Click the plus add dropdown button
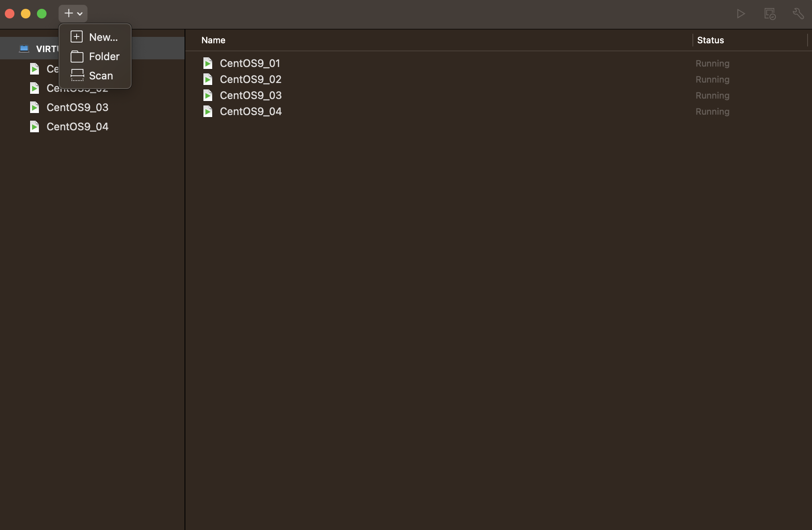812x530 pixels. [x=73, y=14]
